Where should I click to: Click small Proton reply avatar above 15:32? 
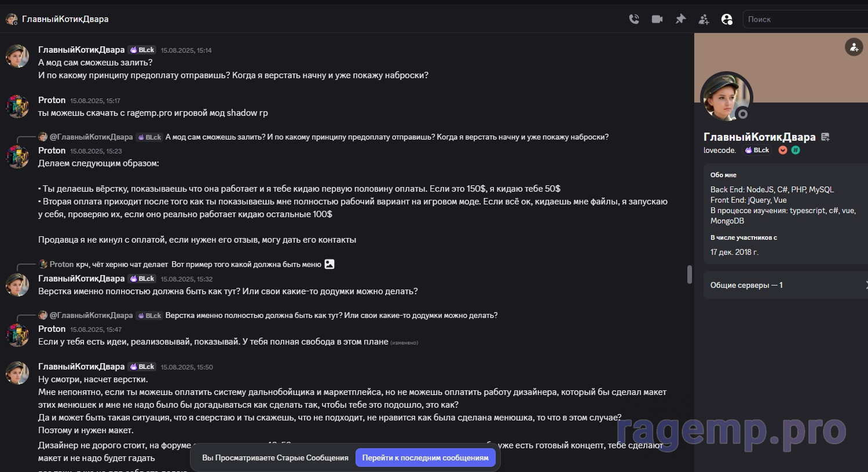[43, 264]
